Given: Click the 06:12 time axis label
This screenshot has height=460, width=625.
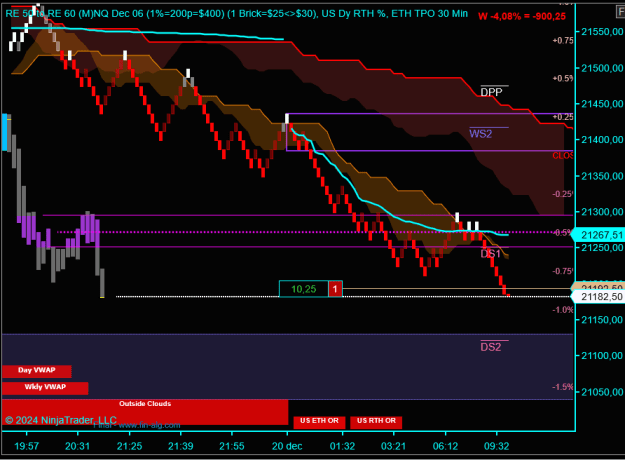Looking at the screenshot, I should click(x=445, y=446).
